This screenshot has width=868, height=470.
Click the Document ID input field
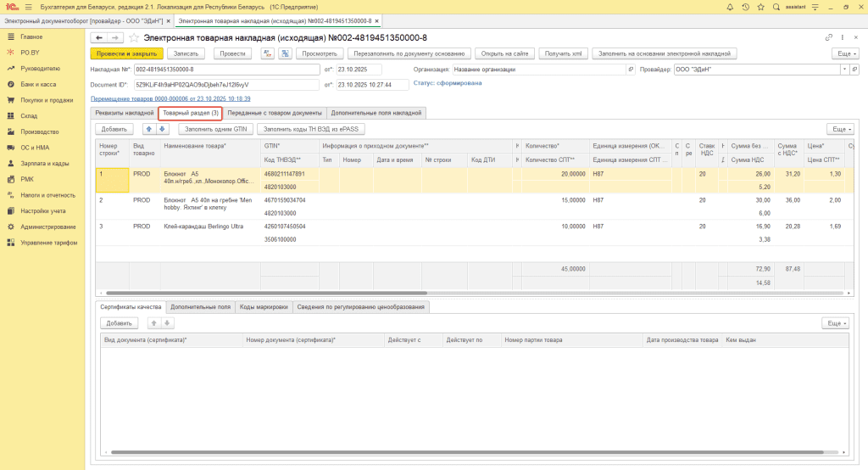pyautogui.click(x=227, y=85)
